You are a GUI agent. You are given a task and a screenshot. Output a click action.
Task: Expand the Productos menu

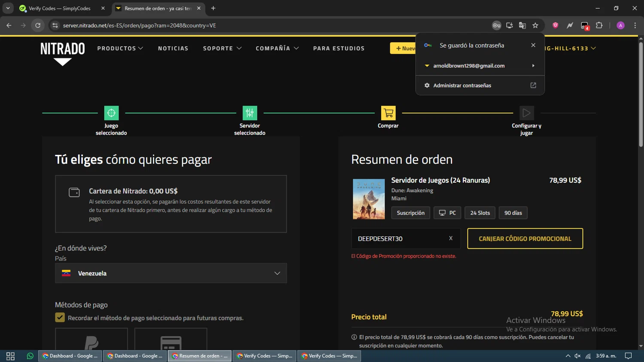(120, 48)
